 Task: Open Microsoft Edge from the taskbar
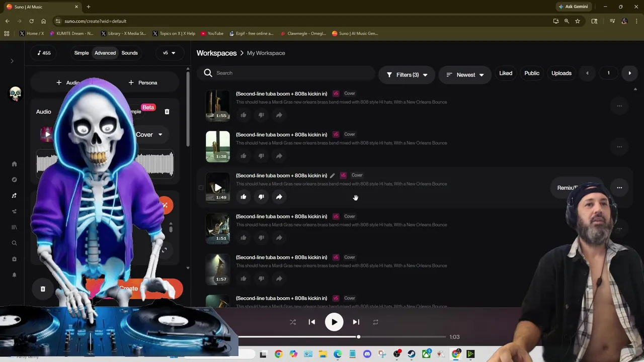click(x=338, y=354)
